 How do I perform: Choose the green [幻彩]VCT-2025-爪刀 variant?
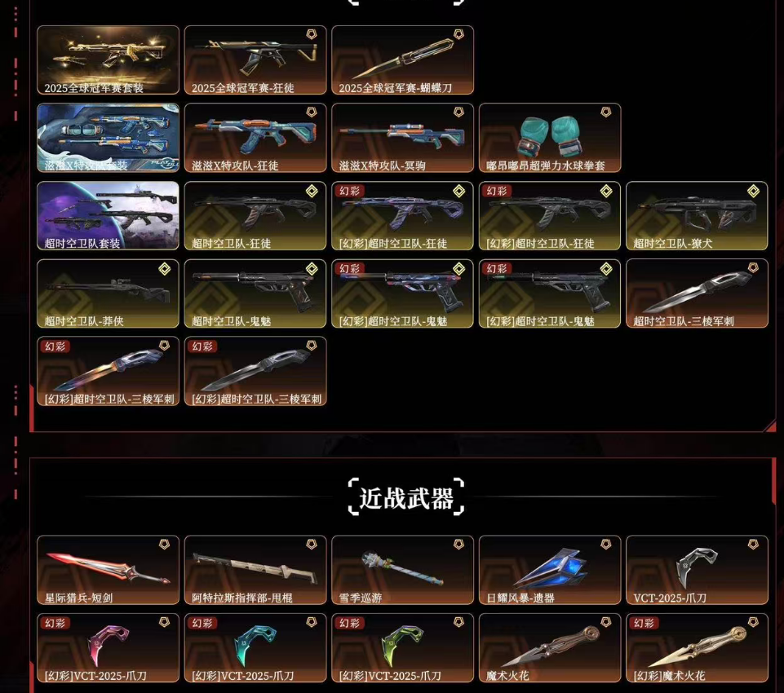point(402,648)
